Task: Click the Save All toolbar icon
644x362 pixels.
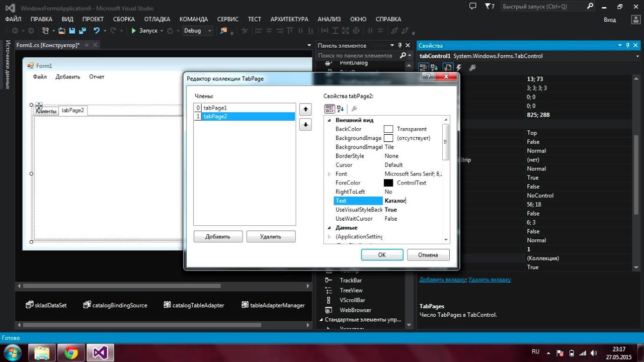Action: (83, 31)
